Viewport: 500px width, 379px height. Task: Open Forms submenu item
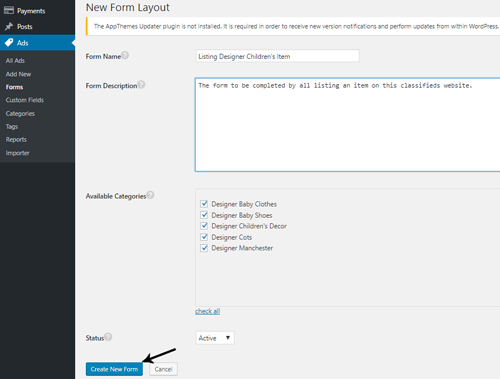(14, 87)
